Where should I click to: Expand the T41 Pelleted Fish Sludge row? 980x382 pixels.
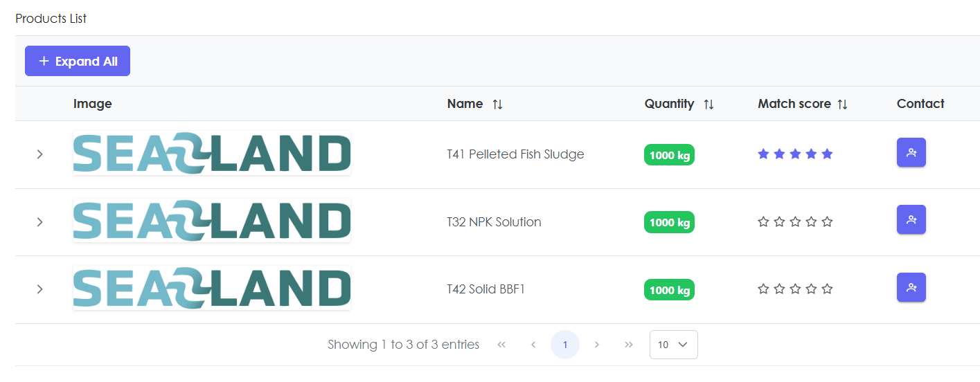pyautogui.click(x=40, y=154)
